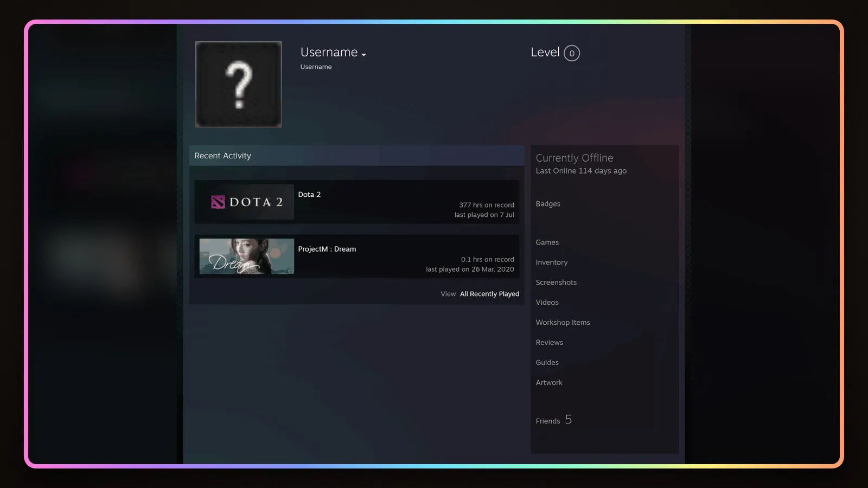Image resolution: width=868 pixels, height=488 pixels.
Task: Open the Username dropdown arrow
Action: point(363,55)
